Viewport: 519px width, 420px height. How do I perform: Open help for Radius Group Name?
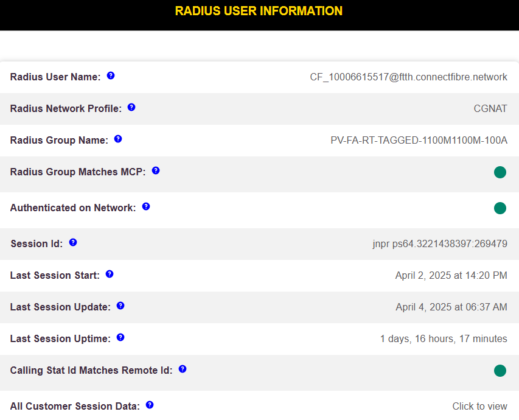117,138
